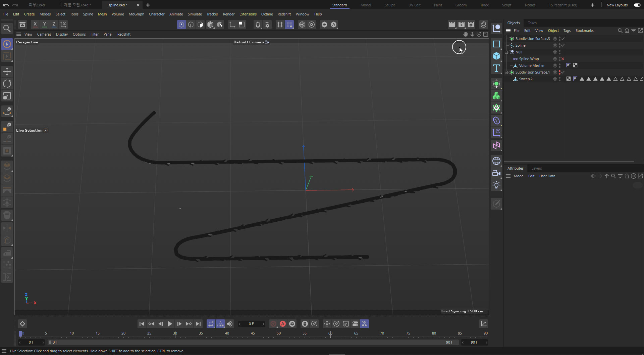Toggle Y axis lock
644x355 pixels.
pos(44,25)
